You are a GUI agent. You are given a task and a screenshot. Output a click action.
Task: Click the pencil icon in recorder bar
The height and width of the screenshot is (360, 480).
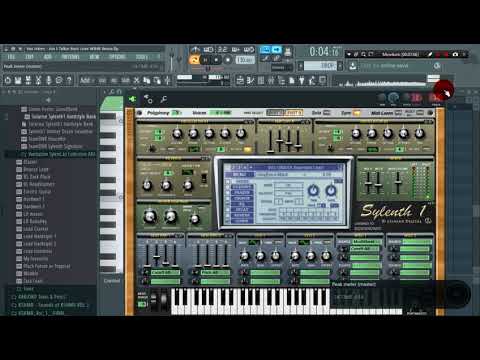pos(430,54)
